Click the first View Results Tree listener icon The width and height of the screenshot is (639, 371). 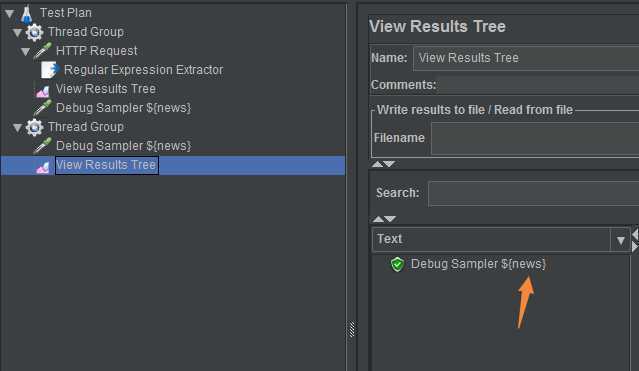click(x=42, y=91)
